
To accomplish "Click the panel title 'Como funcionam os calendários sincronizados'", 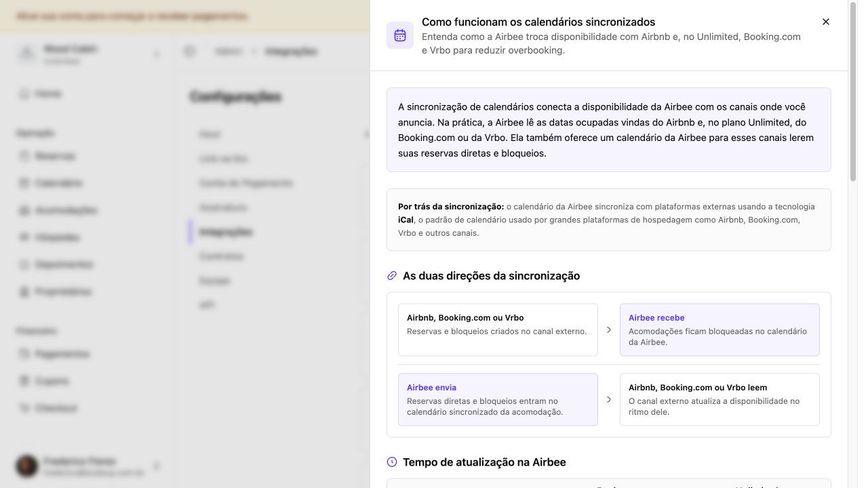I will 538,22.
